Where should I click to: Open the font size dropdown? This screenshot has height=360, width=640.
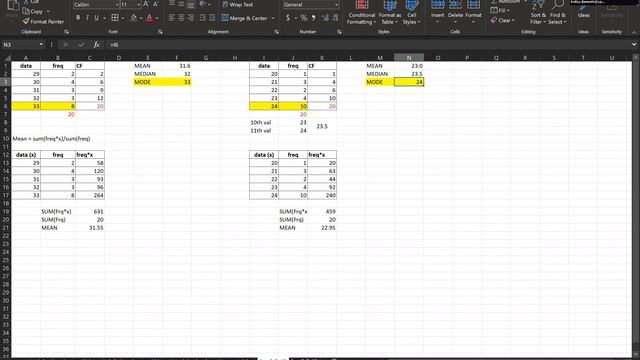pos(139,4)
